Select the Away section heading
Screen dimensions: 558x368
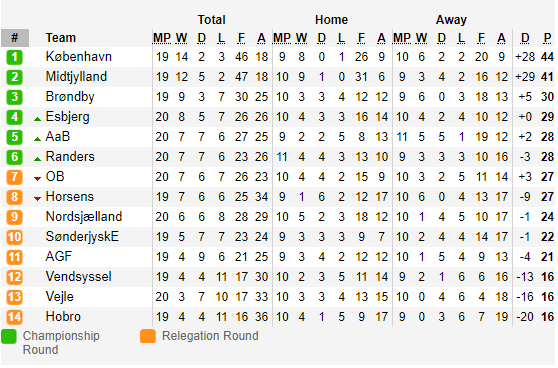tap(451, 20)
